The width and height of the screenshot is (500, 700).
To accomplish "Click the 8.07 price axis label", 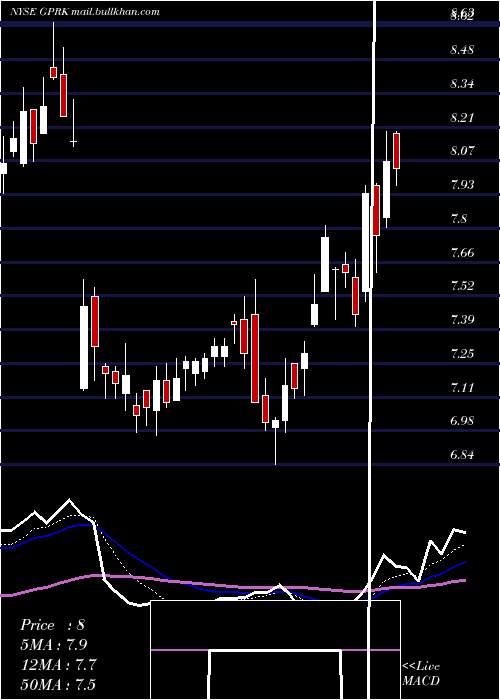I will click(462, 151).
